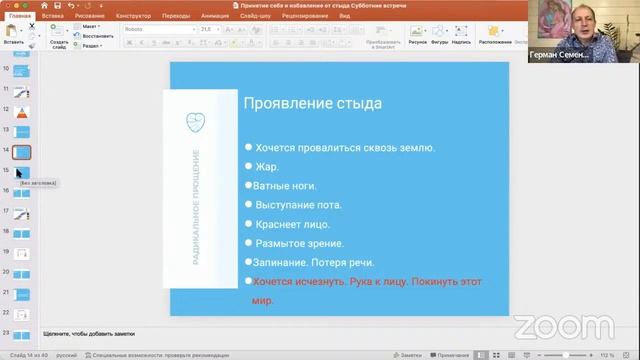The image size is (640, 360).
Task: Select slide 22 thumbnail
Action: click(x=22, y=315)
